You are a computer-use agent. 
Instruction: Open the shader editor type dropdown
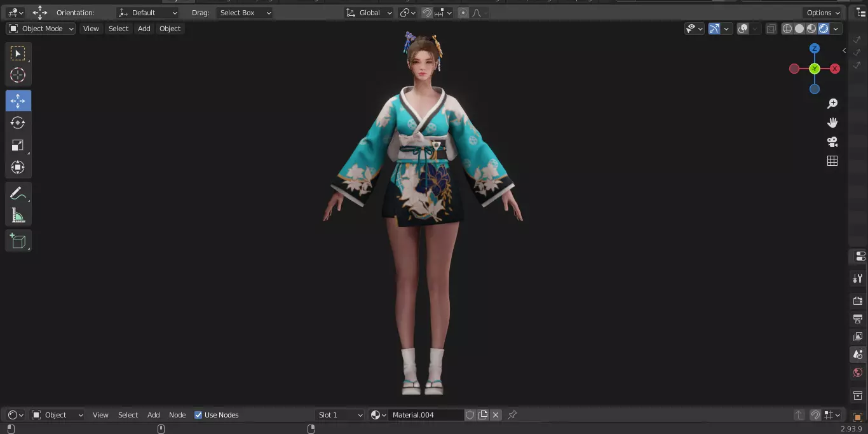pyautogui.click(x=15, y=415)
